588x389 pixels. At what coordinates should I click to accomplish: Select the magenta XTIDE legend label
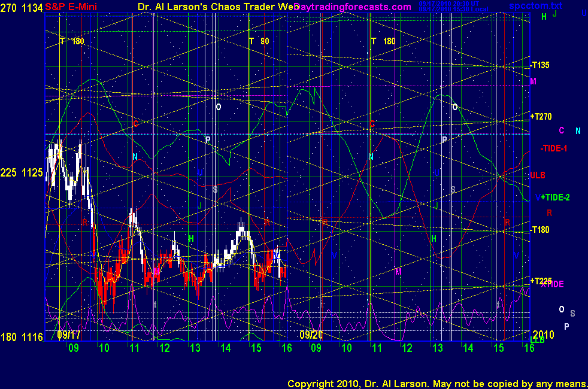552,284
